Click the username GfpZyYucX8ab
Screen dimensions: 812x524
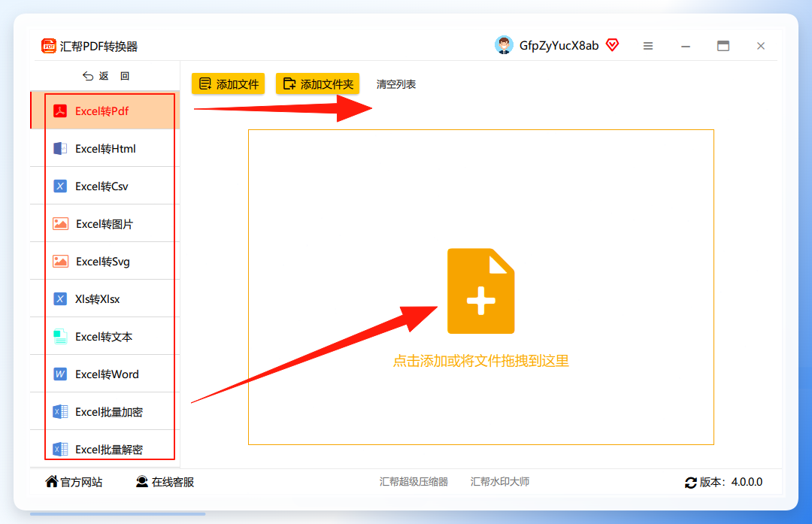(x=559, y=46)
